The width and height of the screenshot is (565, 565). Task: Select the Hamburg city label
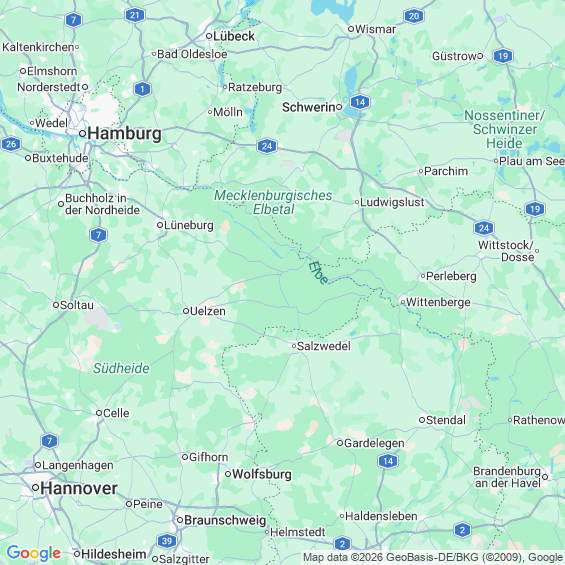click(x=124, y=134)
